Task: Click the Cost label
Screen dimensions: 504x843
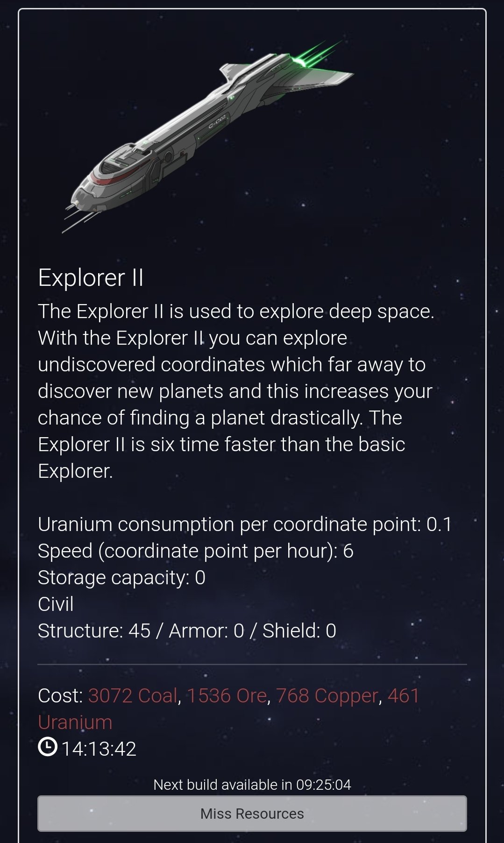Action: pos(60,696)
